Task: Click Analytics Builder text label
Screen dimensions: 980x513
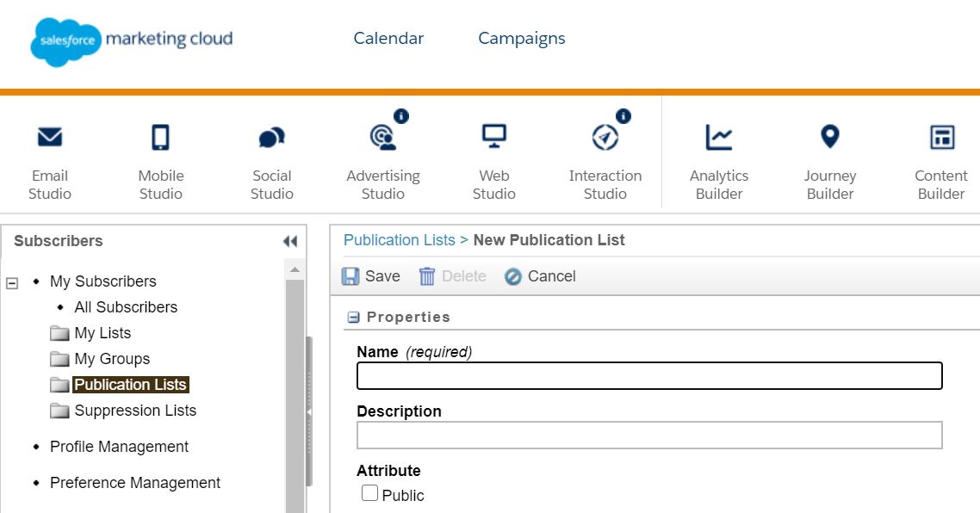Action: [x=719, y=185]
